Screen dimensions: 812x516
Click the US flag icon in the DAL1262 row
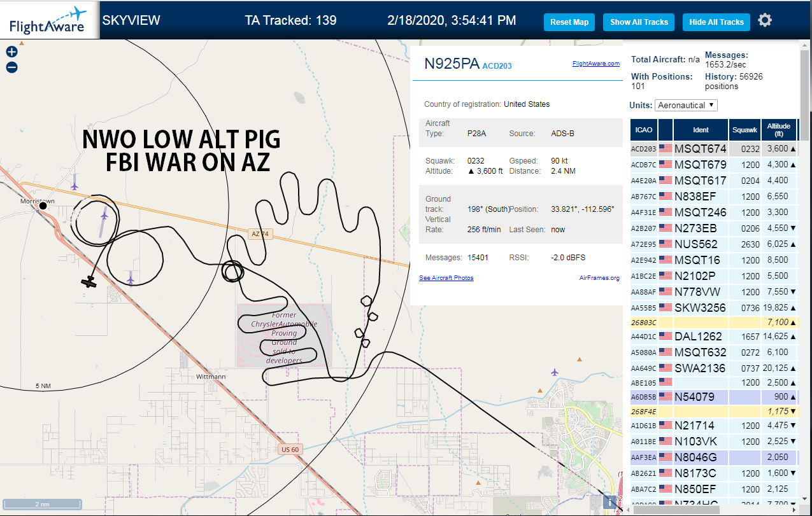tap(666, 337)
